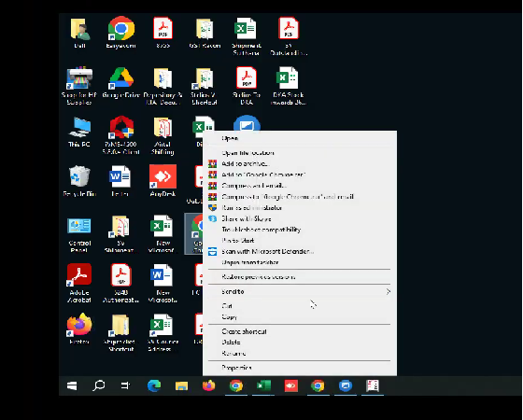This screenshot has width=523, height=420.
Task: Launch the Firefox desktop shortcut
Action: [79, 329]
